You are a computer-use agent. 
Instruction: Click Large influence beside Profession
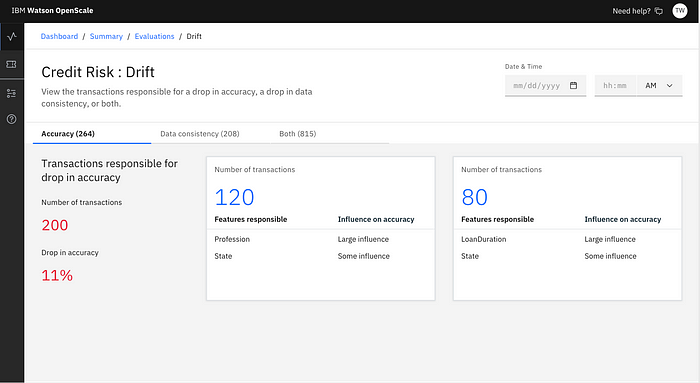click(363, 239)
